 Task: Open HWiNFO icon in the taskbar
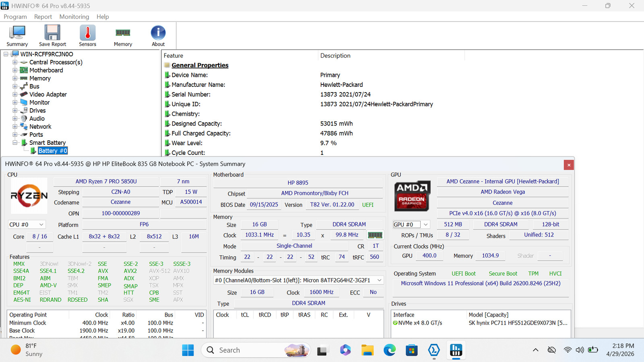click(456, 350)
